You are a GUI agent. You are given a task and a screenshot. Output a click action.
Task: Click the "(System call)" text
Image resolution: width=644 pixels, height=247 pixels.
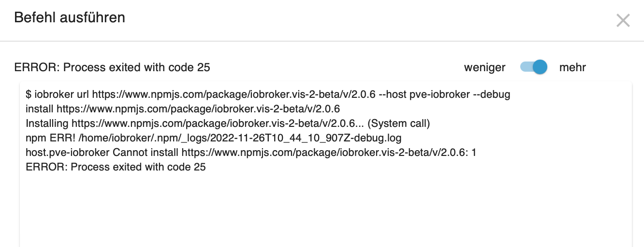[399, 123]
